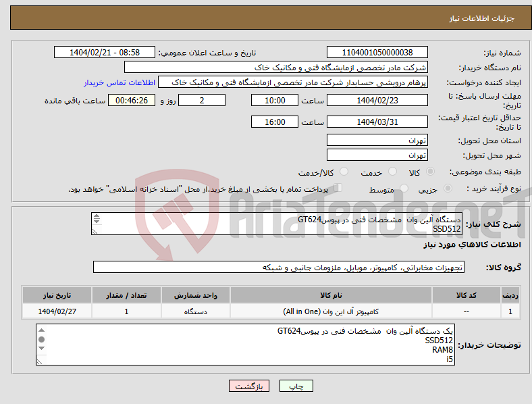Open the اطلاعات تماس خریدار link
532x404 pixels.
pyautogui.click(x=119, y=82)
